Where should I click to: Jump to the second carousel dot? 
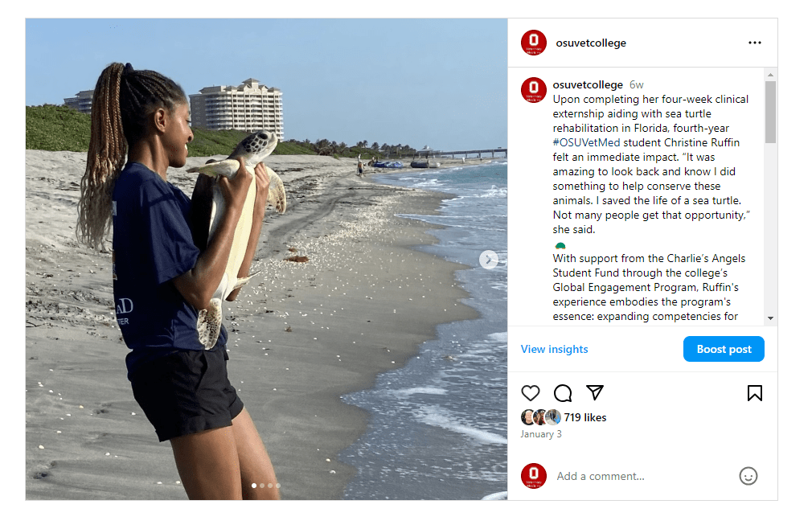click(262, 486)
